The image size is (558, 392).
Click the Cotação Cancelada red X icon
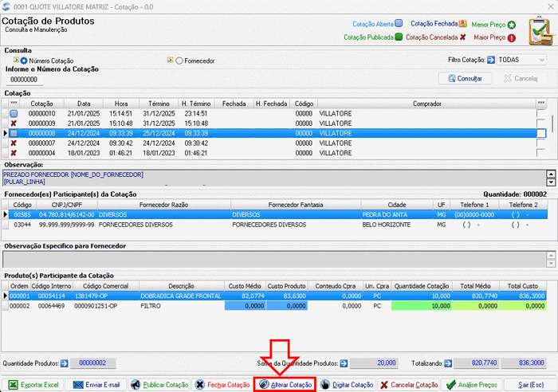click(x=462, y=37)
